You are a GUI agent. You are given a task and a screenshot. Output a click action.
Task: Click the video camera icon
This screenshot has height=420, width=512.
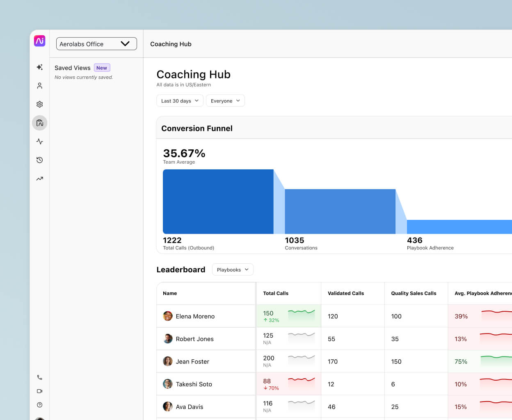39,391
